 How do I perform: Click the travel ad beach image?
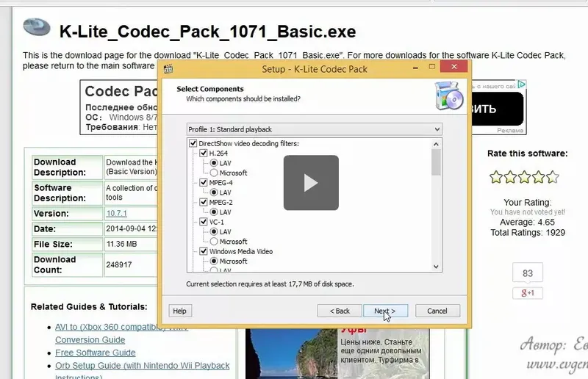tap(291, 354)
